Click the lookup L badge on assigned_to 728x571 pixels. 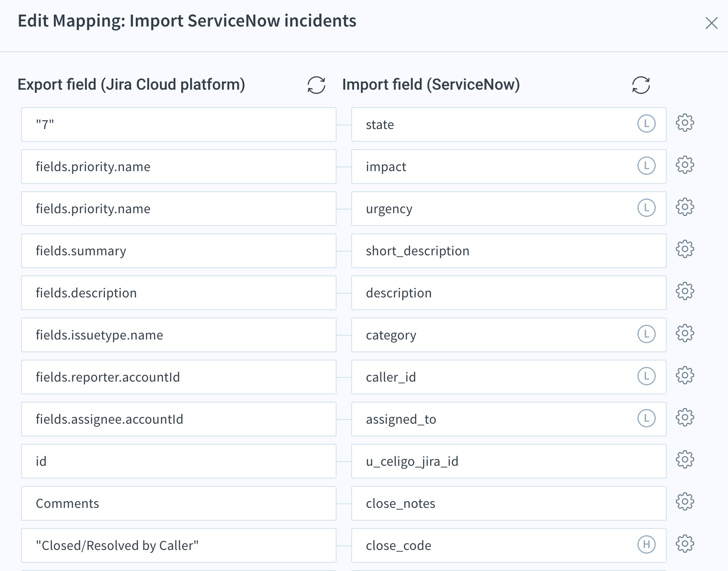pyautogui.click(x=647, y=418)
